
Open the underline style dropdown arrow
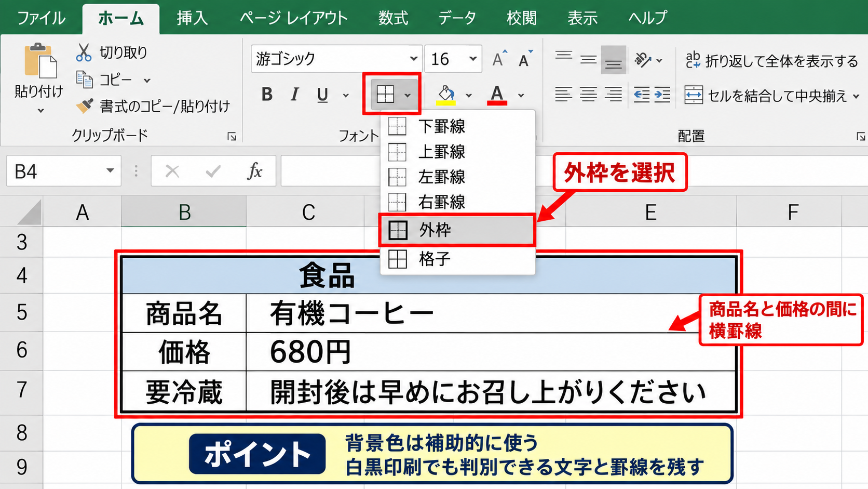346,95
